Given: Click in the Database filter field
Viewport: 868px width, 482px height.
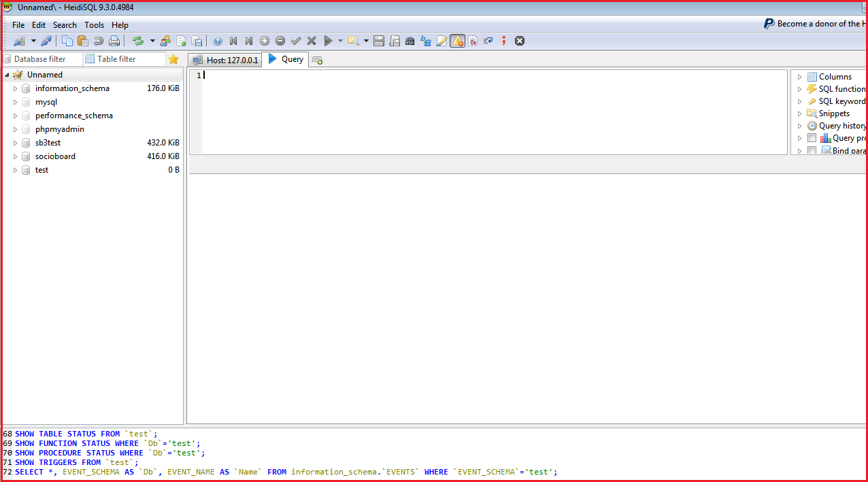Looking at the screenshot, I should click(42, 59).
